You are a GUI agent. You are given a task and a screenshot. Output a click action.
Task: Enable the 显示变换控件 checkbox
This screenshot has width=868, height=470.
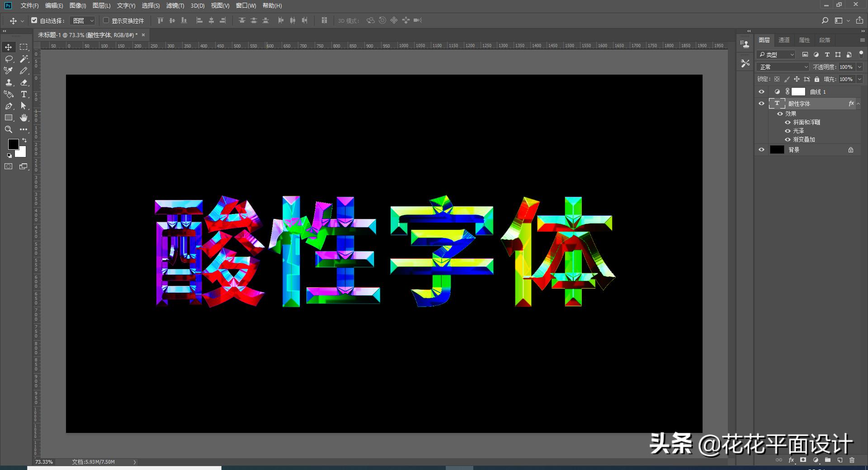coord(106,20)
